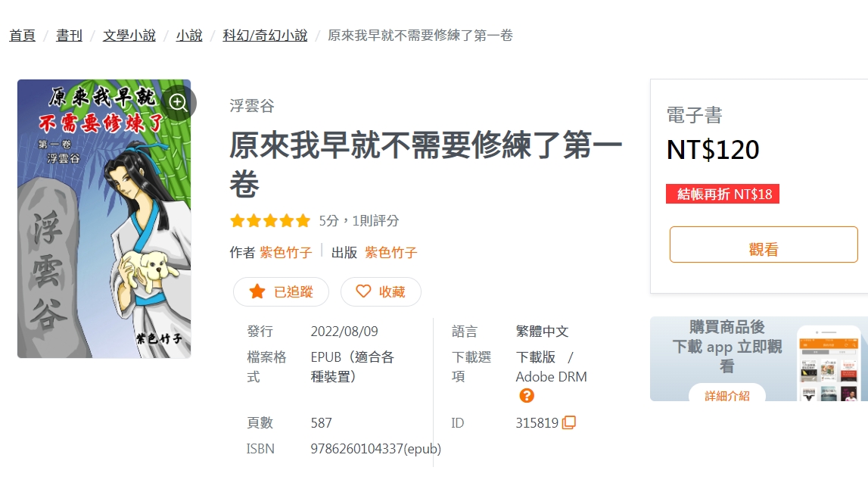Add book to favorites with 收藏 button
The image size is (868, 492).
(381, 291)
